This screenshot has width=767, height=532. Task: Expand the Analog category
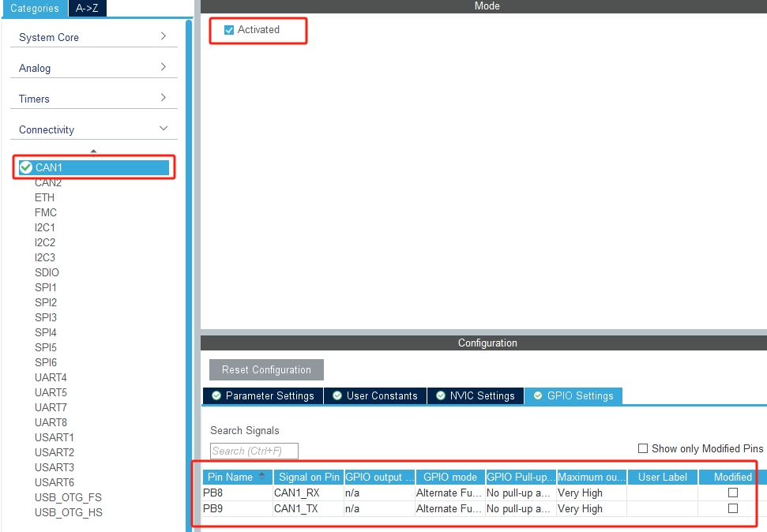tap(93, 68)
